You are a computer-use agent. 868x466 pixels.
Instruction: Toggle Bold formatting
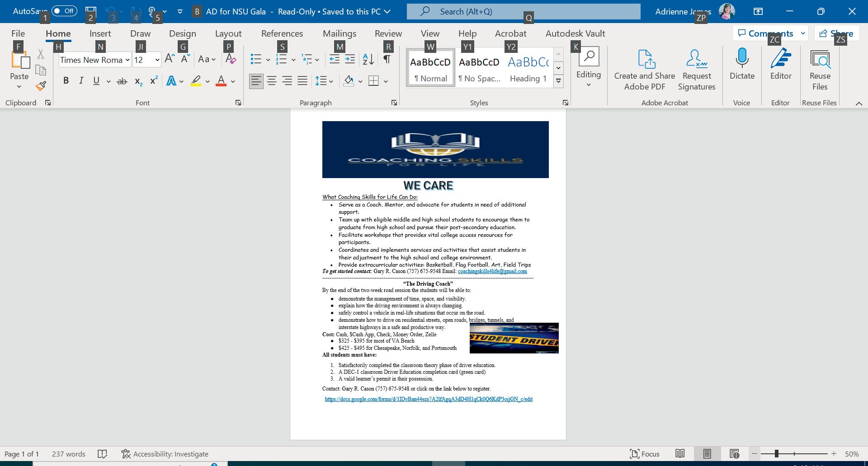pyautogui.click(x=66, y=81)
